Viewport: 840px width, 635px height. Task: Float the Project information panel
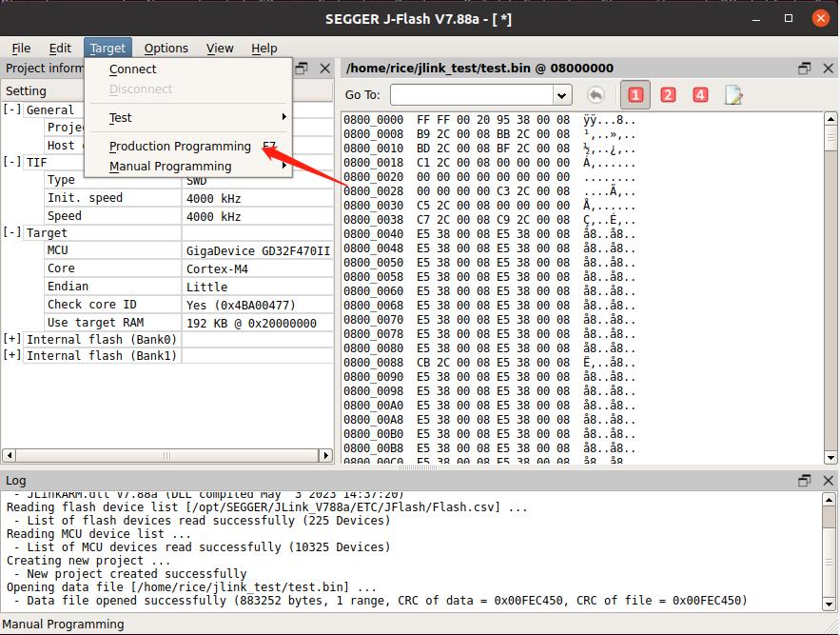tap(302, 69)
